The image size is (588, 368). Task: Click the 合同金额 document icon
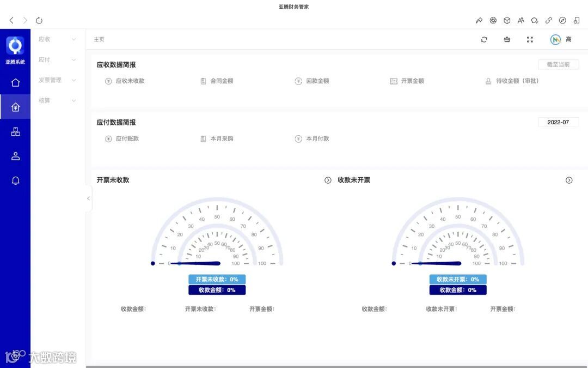(203, 81)
